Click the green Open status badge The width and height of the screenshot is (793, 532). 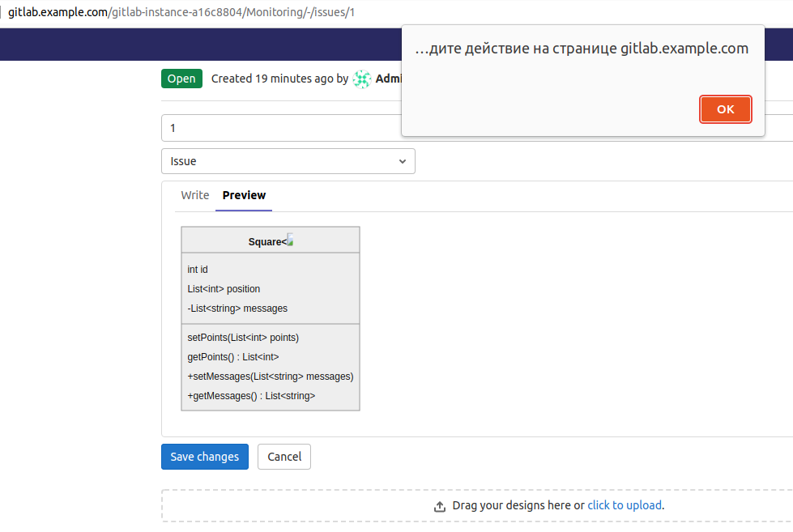(181, 79)
